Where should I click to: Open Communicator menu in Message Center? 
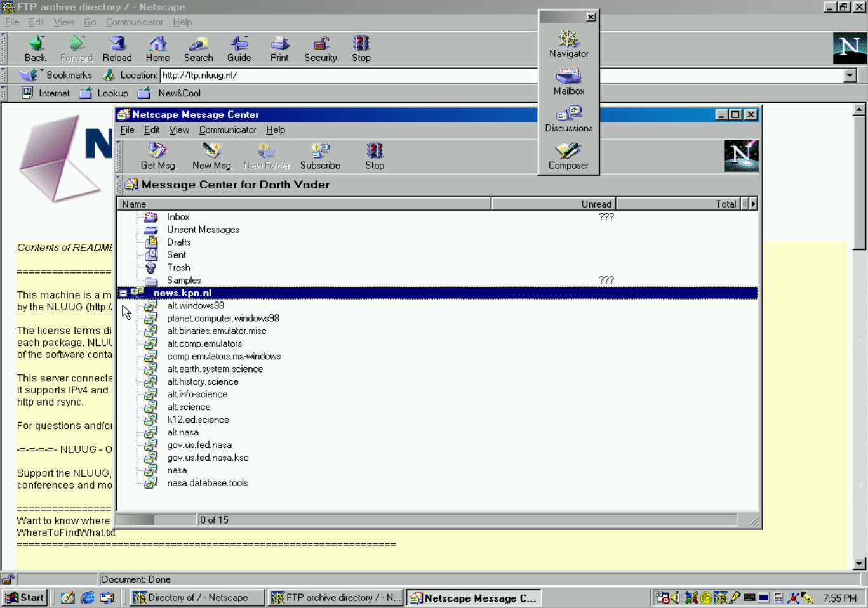[227, 129]
